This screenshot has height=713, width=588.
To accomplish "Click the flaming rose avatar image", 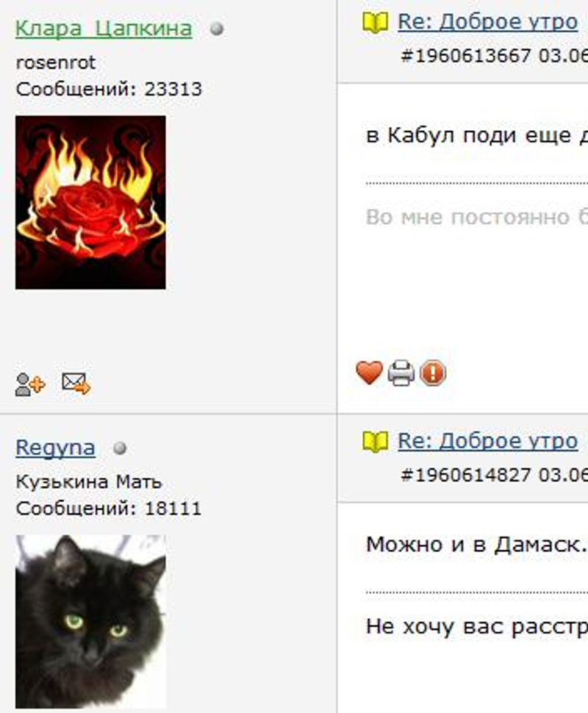I will click(90, 202).
